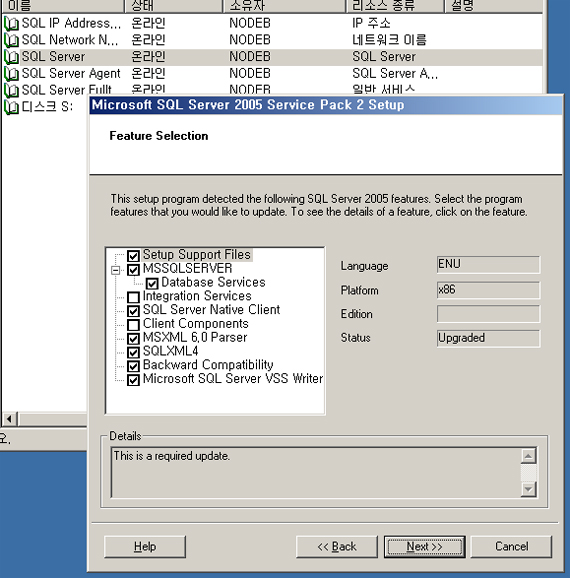570x578 pixels.
Task: Click the 디스크 S: resource icon
Action: [11, 107]
